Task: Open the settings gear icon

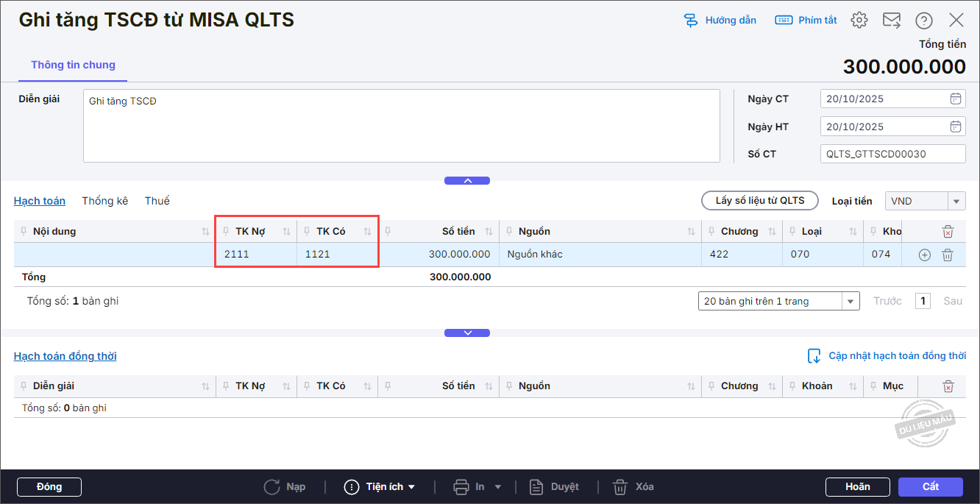Action: click(x=859, y=21)
